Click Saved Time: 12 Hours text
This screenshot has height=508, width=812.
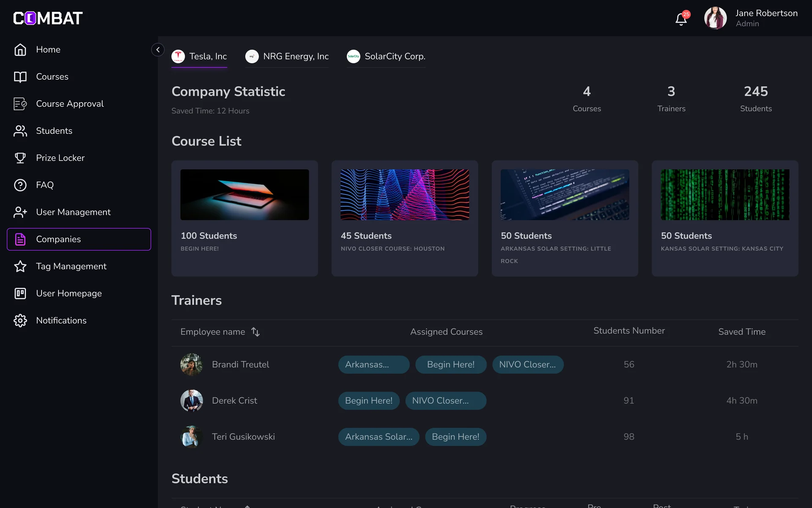(x=210, y=111)
